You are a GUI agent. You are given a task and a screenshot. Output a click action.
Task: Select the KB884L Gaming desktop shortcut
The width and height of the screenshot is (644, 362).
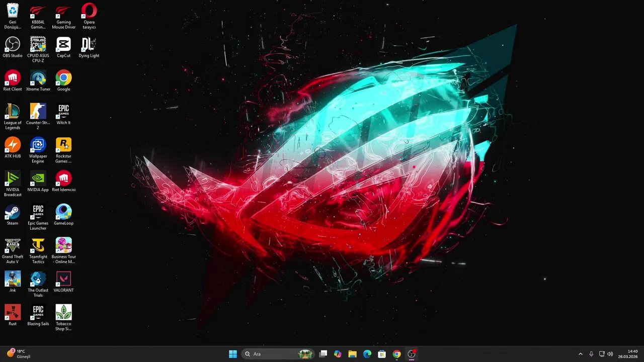tap(38, 16)
